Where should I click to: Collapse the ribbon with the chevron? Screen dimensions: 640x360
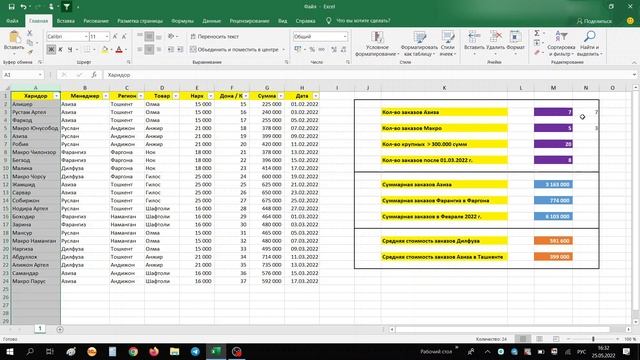click(634, 62)
